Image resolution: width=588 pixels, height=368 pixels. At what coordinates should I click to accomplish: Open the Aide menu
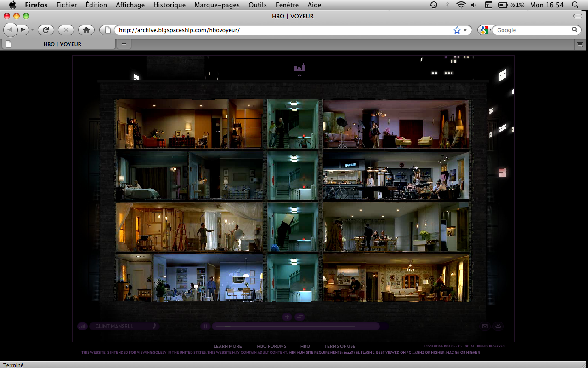click(314, 5)
